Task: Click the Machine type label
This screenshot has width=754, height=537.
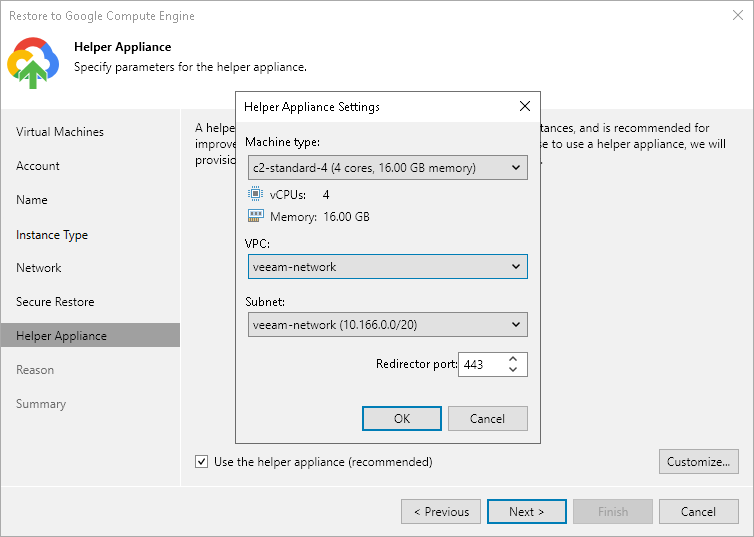Action: 282,142
